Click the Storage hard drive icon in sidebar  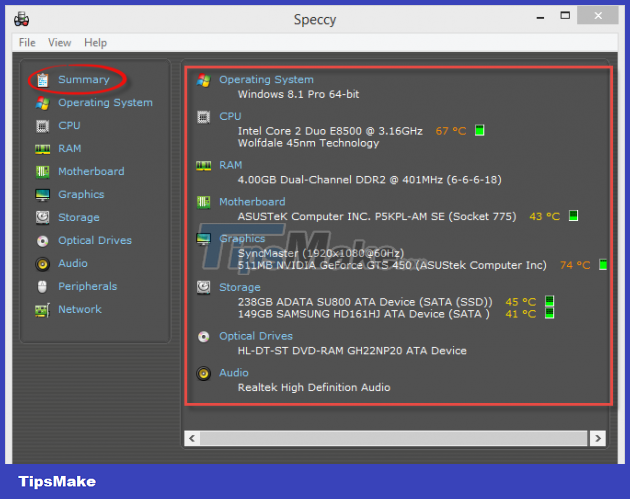pos(43,218)
